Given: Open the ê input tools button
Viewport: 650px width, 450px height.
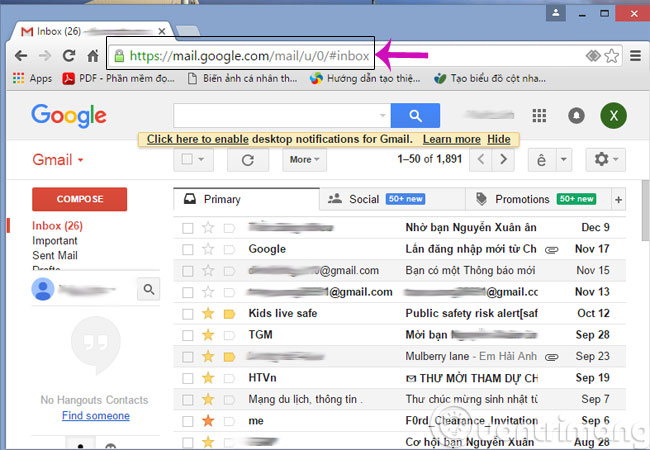Looking at the screenshot, I should click(541, 159).
